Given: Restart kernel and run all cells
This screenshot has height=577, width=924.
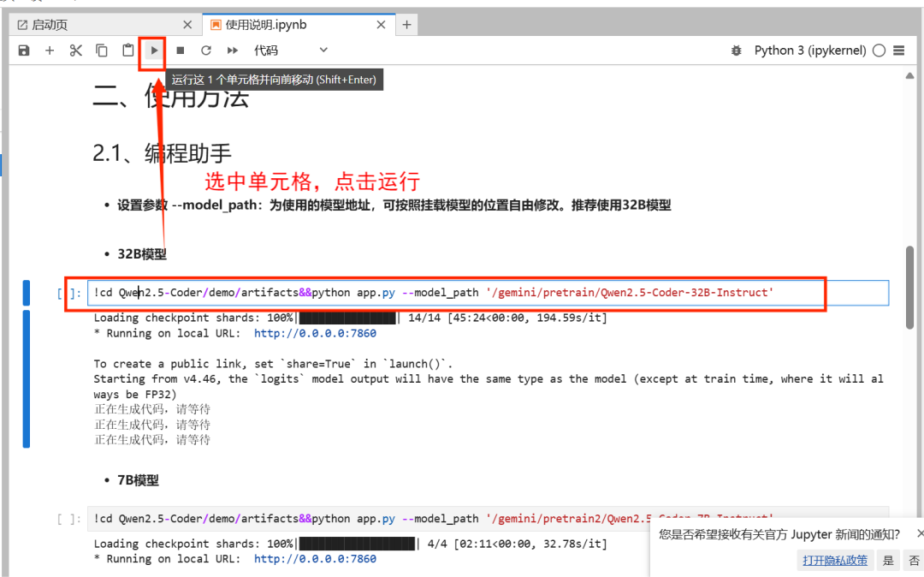Looking at the screenshot, I should (x=232, y=51).
